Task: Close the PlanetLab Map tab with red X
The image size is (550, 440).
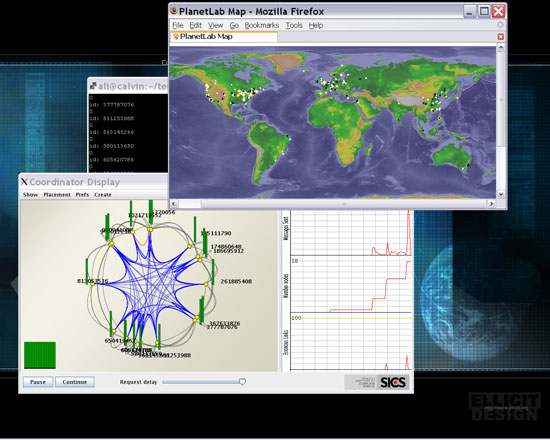Action: [501, 36]
